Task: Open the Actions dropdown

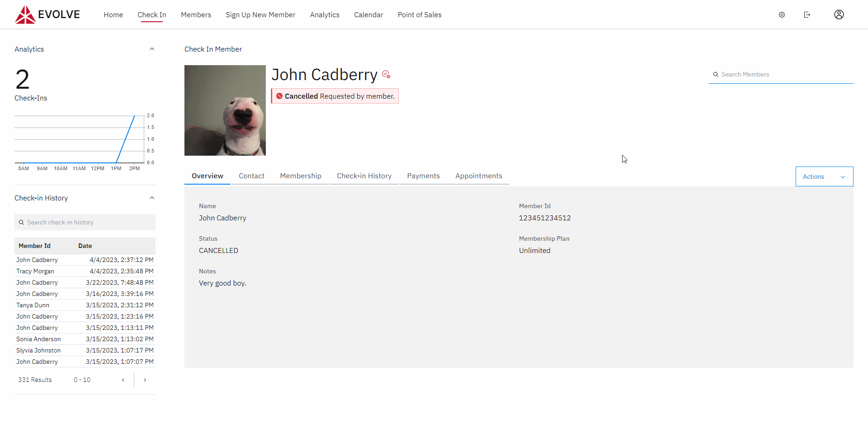Action: coord(824,176)
